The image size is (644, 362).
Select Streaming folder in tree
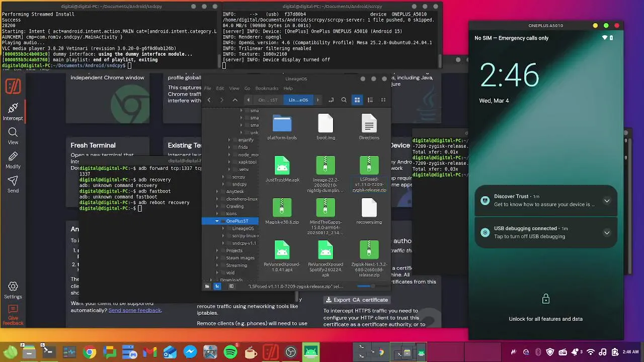pos(236,265)
